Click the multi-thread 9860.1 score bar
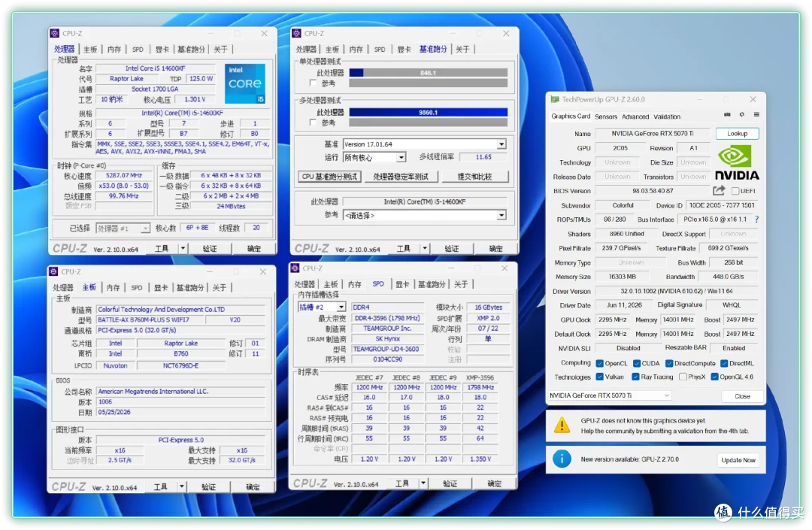Screen dimensions: 812x530 429,112
